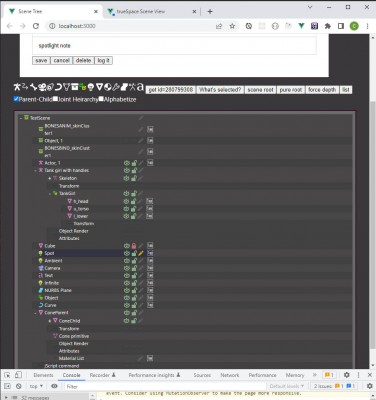Click the yellow pencil icon on the Spot row
Image resolution: width=376 pixels, height=400 pixels.
(141, 253)
